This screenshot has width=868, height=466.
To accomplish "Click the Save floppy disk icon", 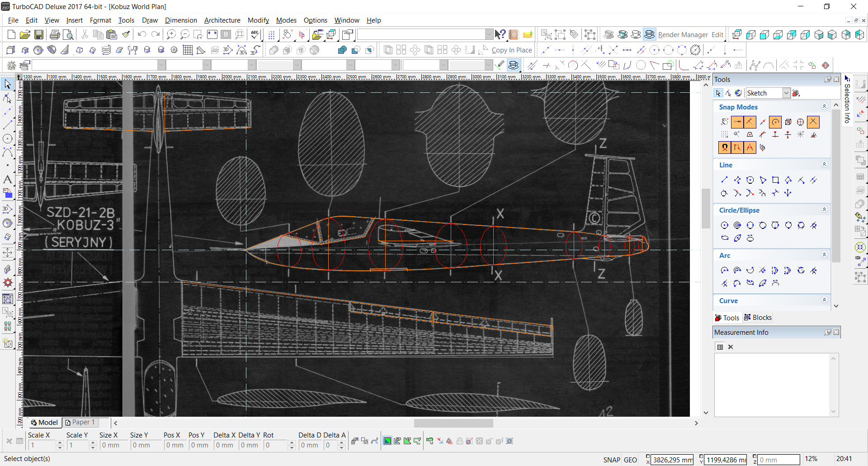I will point(39,35).
